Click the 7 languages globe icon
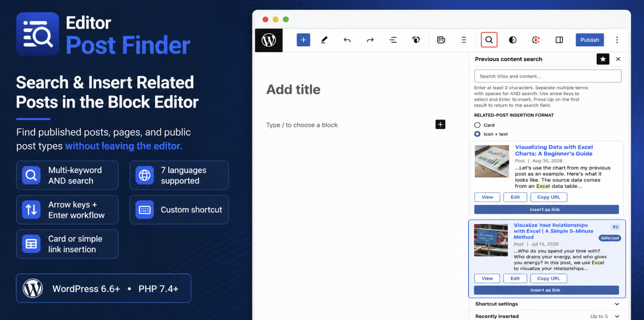This screenshot has width=644, height=320. [144, 175]
